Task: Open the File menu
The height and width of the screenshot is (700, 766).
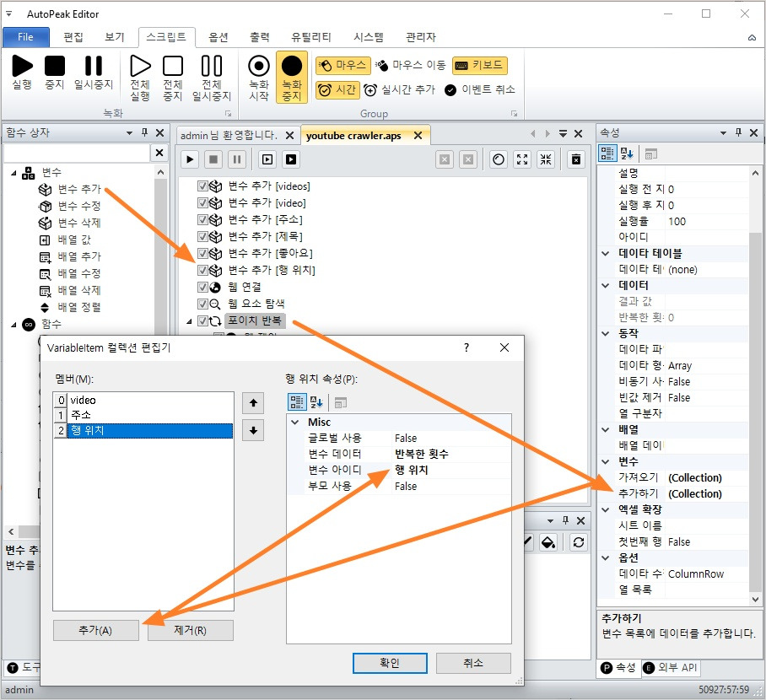Action: point(26,37)
